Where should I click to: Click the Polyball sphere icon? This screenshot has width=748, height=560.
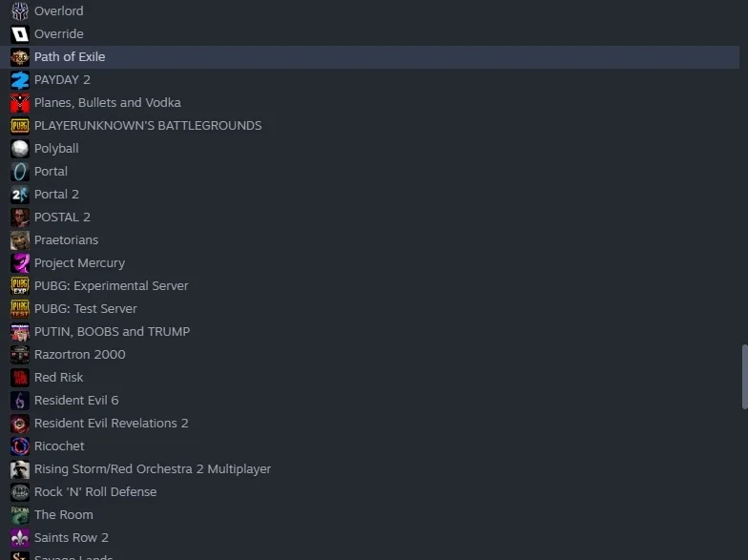[19, 149]
